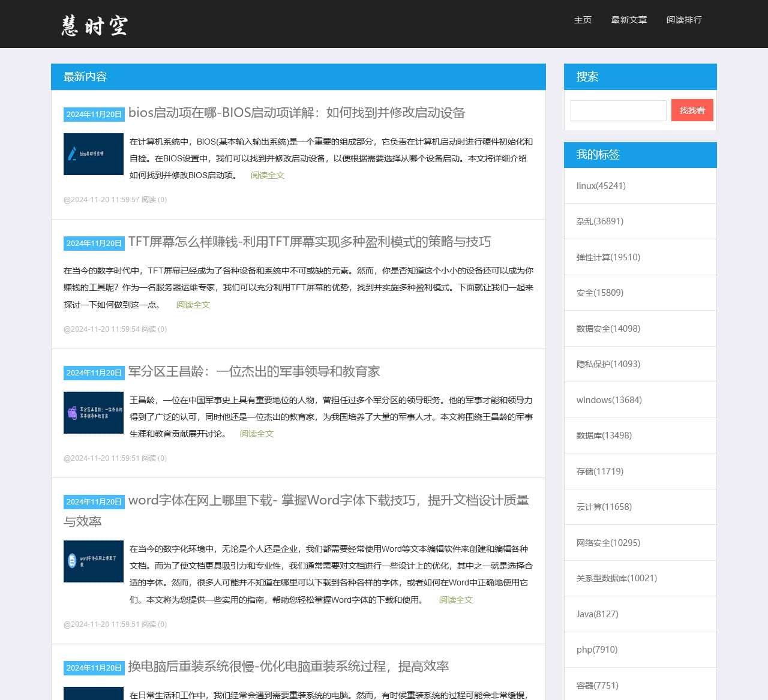Click the search text input box
This screenshot has height=700, width=768.
click(x=618, y=110)
